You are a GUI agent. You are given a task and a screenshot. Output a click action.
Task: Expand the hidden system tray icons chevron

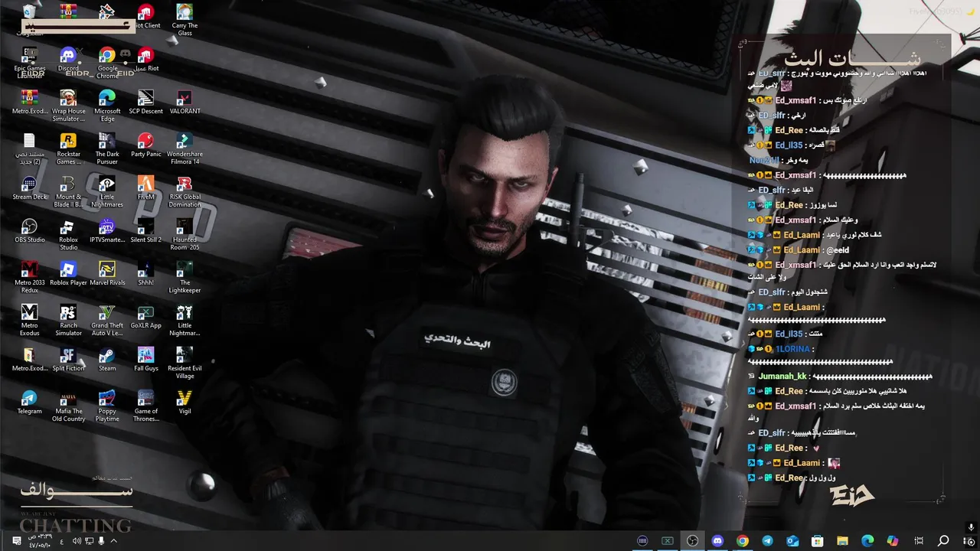(113, 541)
